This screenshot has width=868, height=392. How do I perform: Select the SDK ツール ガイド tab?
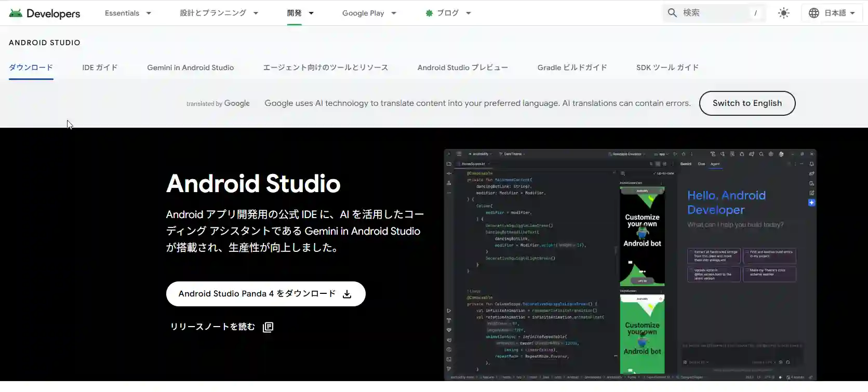tap(667, 67)
